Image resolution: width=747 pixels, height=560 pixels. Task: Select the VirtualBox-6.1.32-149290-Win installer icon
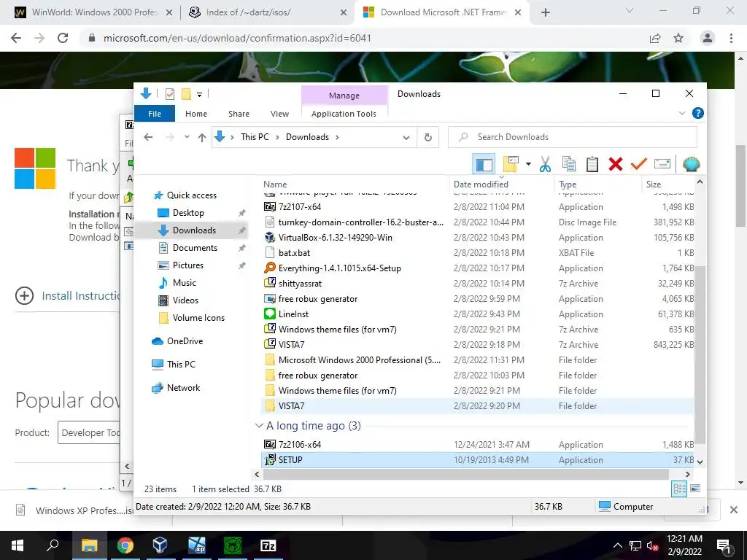270,238
